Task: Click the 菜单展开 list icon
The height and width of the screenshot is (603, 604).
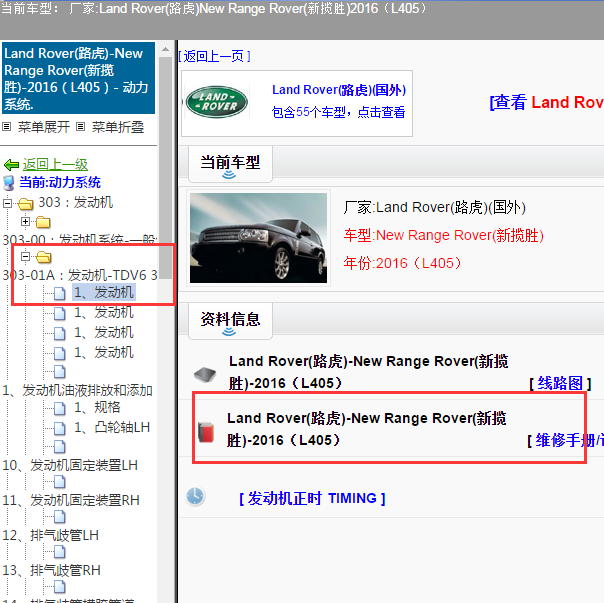Action: [7, 126]
